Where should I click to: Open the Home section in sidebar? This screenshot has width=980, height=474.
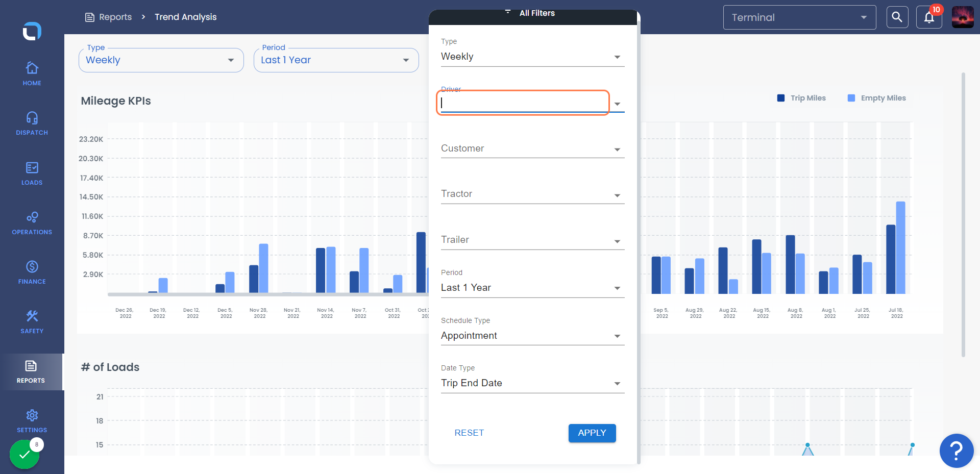coord(32,74)
